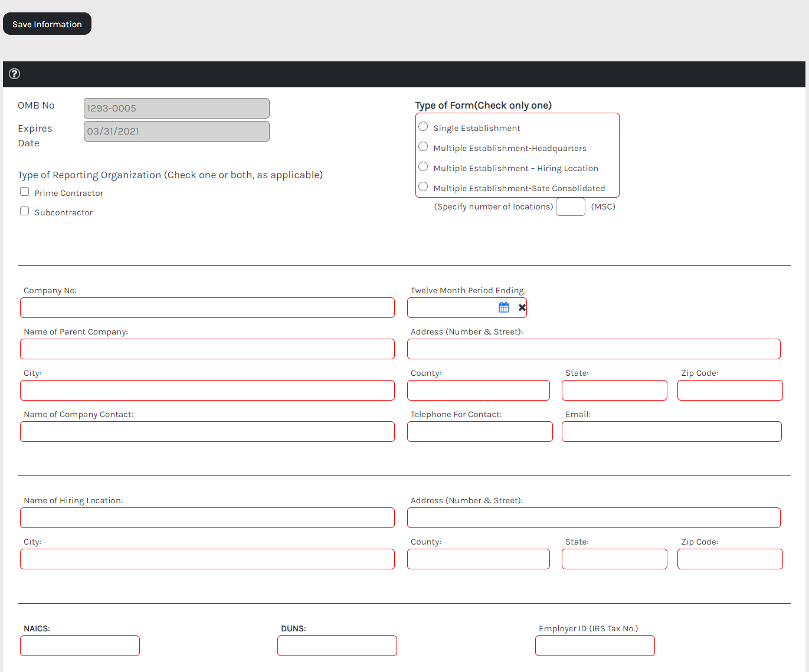
Task: Focus the Company No field
Action: point(207,308)
